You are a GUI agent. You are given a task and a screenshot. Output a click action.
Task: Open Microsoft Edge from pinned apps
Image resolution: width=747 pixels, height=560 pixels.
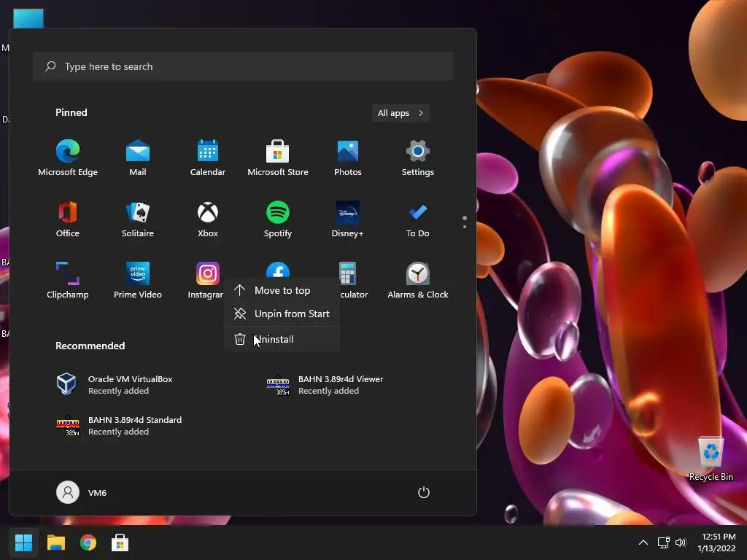pos(68,158)
